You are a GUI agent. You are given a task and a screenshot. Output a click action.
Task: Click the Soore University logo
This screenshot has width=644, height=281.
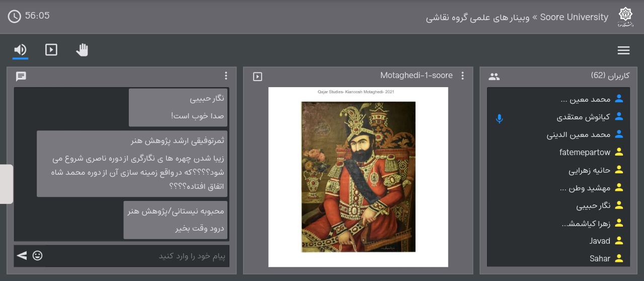click(x=625, y=17)
